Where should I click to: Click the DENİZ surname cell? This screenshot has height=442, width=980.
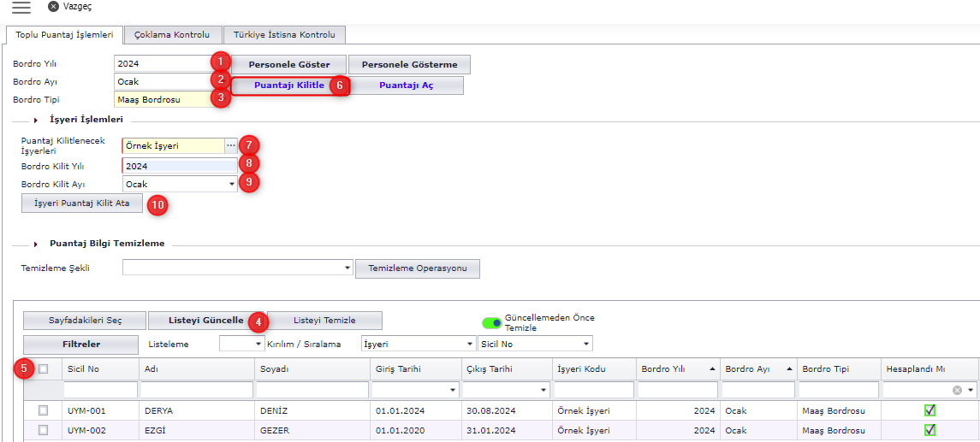pyautogui.click(x=312, y=410)
